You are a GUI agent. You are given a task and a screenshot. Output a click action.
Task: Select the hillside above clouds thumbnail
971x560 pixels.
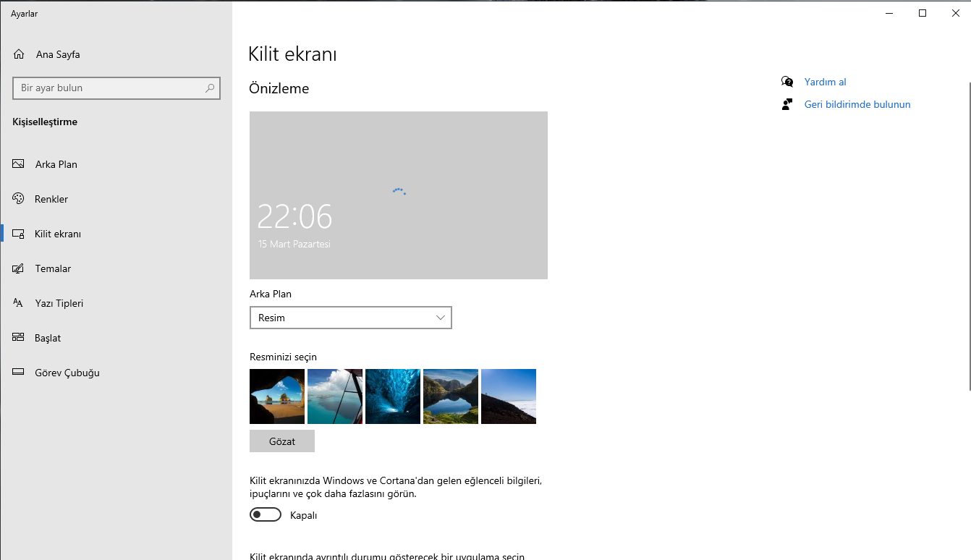[509, 396]
